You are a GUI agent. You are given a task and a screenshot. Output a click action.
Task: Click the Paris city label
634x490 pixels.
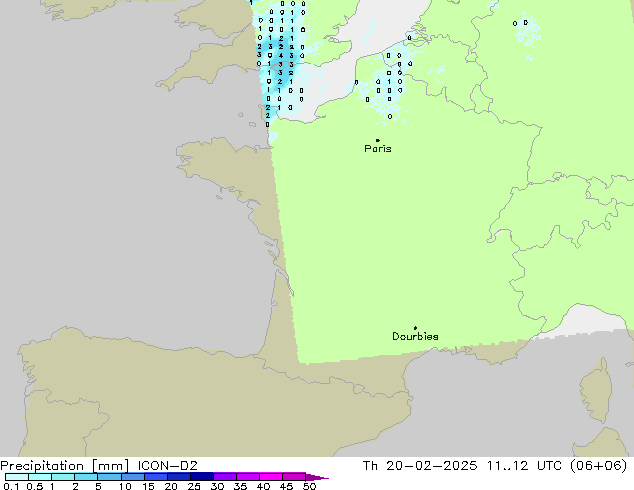[x=378, y=149]
